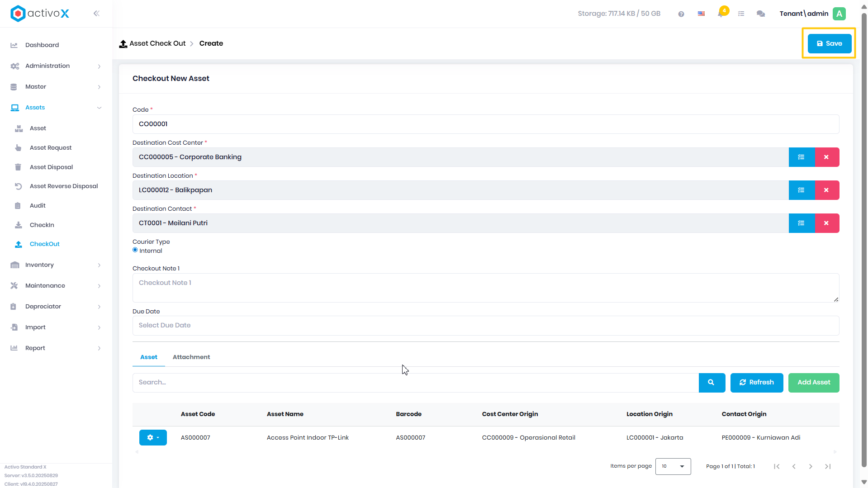Expand the Administration menu
The width and height of the screenshot is (868, 488).
click(x=56, y=66)
